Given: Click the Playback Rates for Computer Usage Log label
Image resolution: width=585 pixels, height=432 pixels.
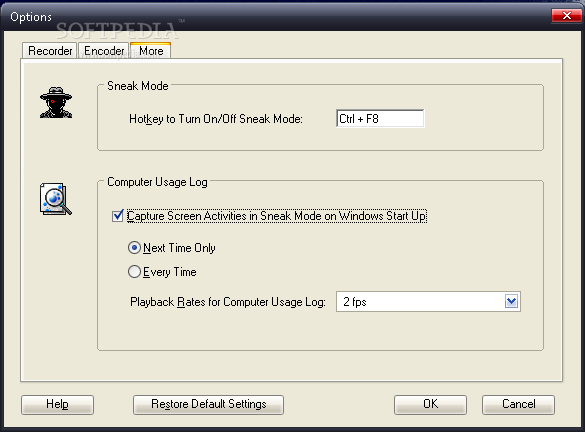Looking at the screenshot, I should pos(228,302).
